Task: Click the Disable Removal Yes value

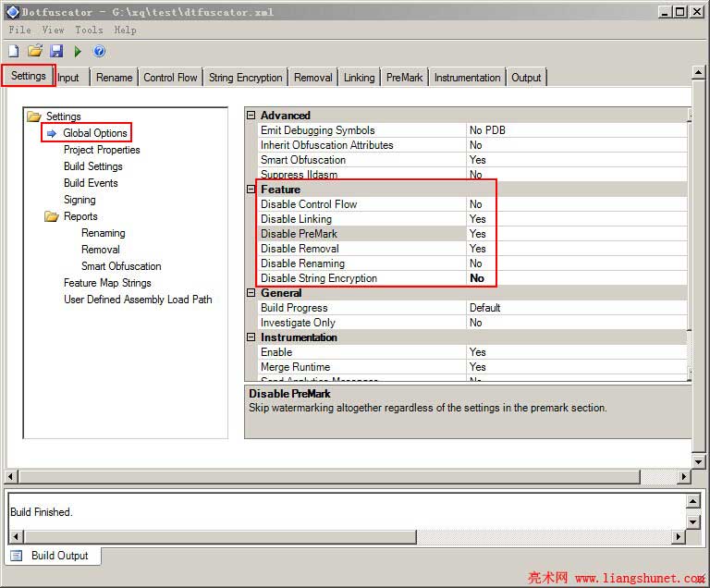Action: coord(577,249)
